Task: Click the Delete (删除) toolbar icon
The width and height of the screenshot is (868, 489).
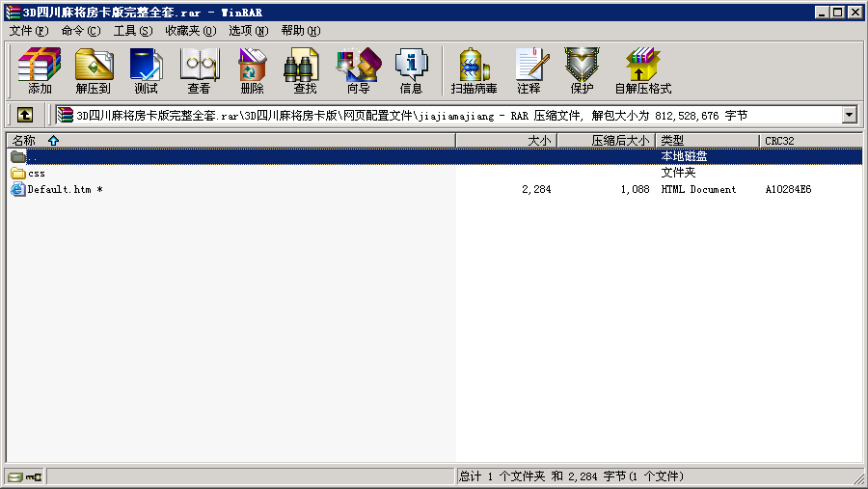Action: (x=252, y=70)
